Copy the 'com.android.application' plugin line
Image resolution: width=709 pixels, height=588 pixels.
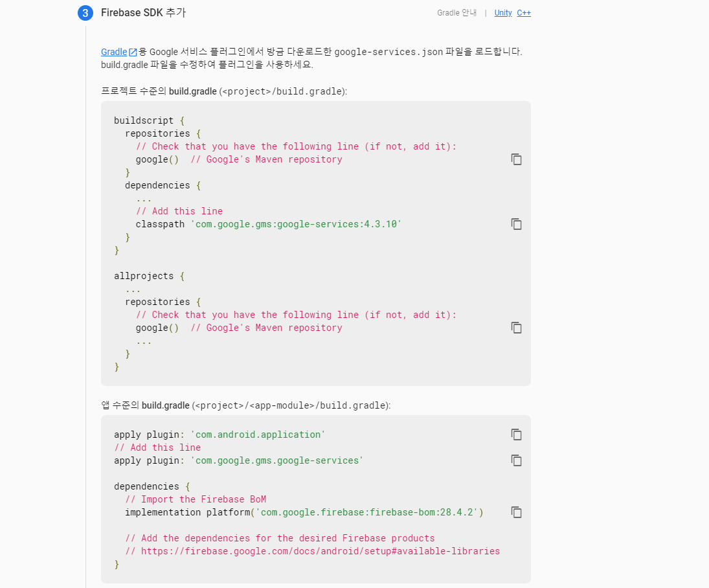coord(517,435)
